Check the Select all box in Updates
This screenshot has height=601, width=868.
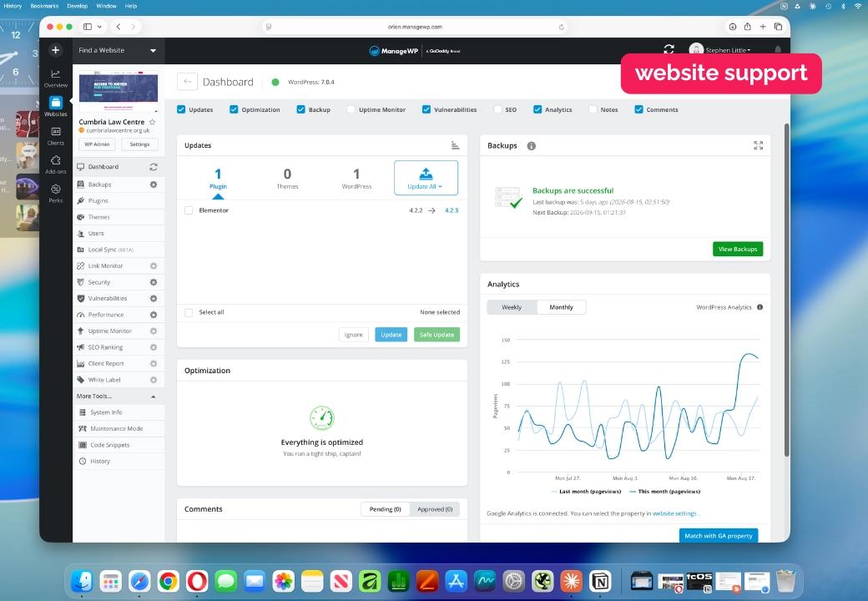[189, 313]
